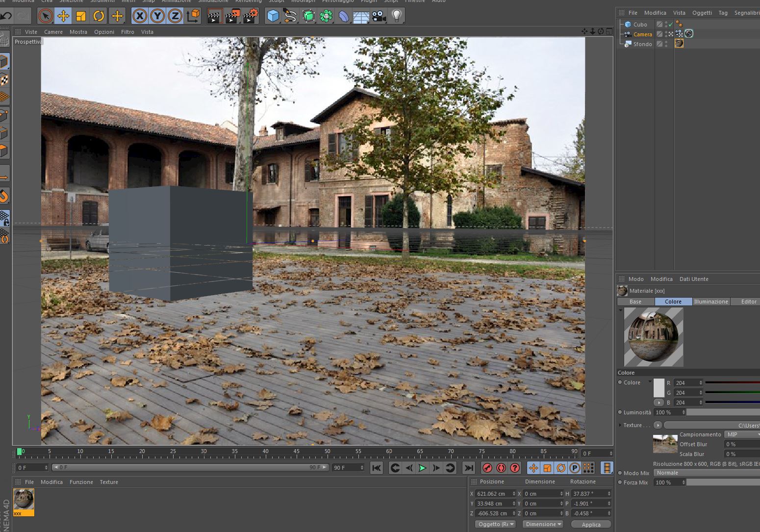Add a Cube primitive object
The height and width of the screenshot is (532, 760).
point(273,16)
